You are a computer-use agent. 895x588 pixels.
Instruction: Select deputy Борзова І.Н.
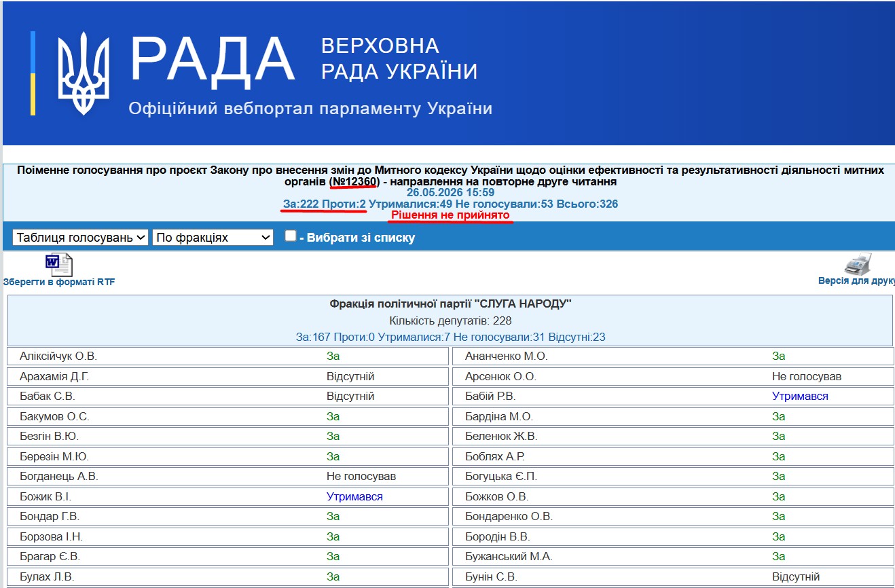51,536
